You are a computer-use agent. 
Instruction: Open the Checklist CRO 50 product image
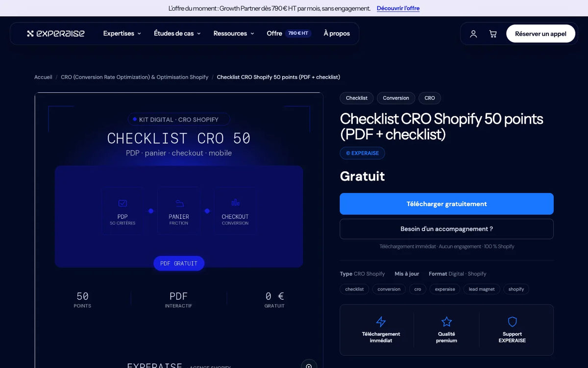coord(179,230)
